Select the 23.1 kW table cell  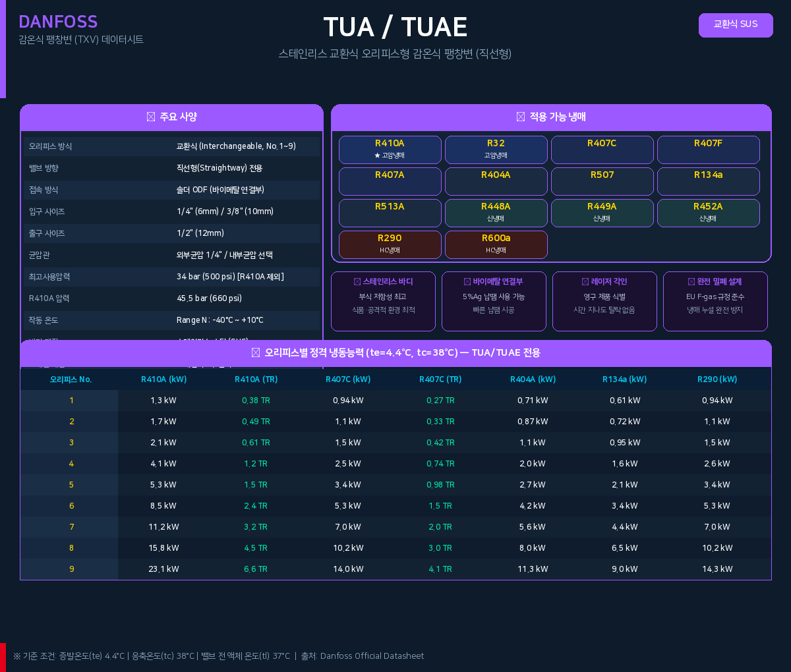(x=163, y=569)
